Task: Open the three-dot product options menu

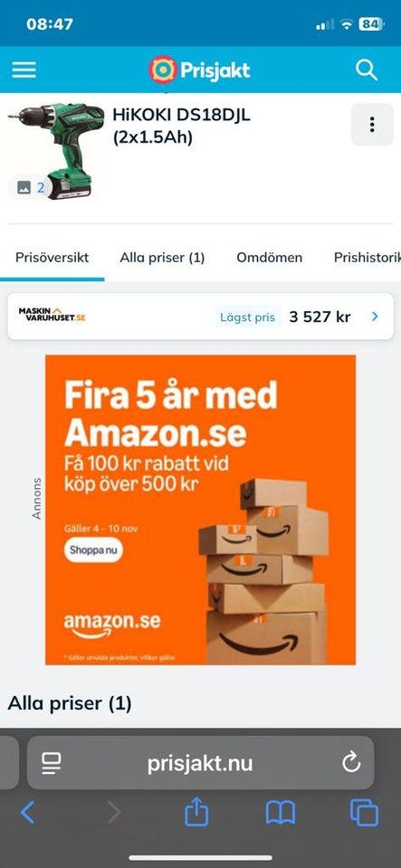Action: (372, 125)
